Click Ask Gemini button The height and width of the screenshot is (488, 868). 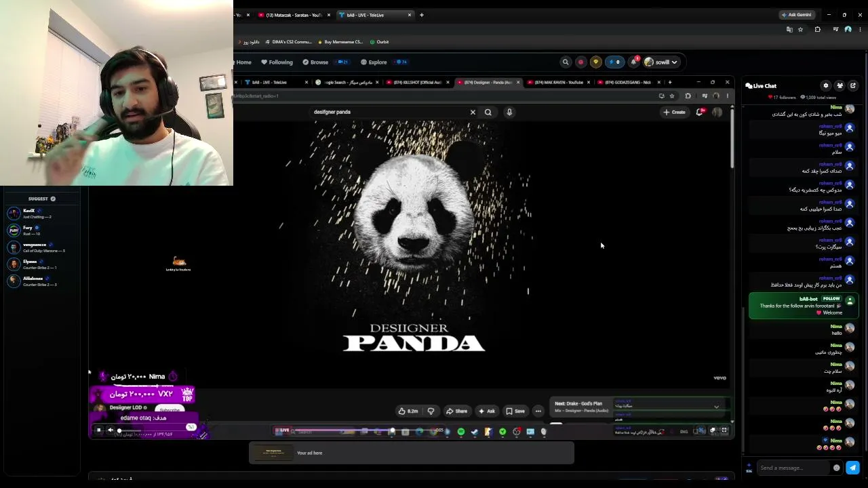point(797,15)
